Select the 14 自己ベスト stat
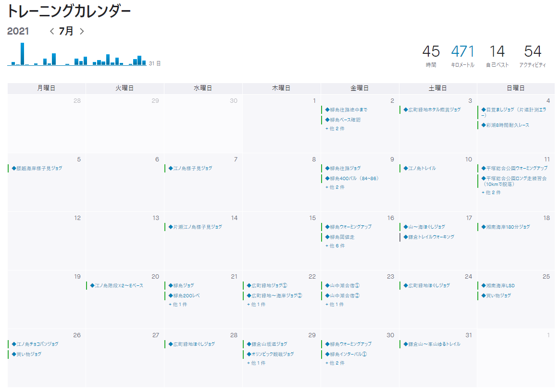This screenshot has width=560, height=392. 497,56
